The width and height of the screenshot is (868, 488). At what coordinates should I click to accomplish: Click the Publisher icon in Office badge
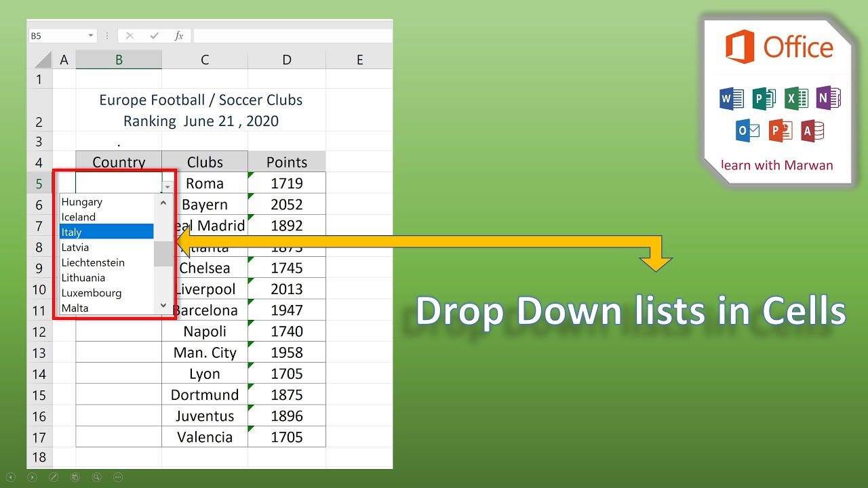[x=764, y=98]
